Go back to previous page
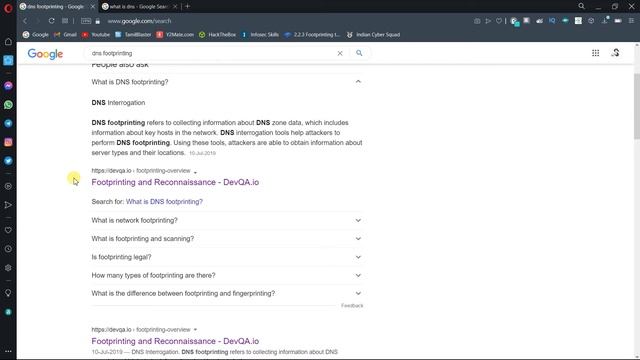 (x=25, y=21)
